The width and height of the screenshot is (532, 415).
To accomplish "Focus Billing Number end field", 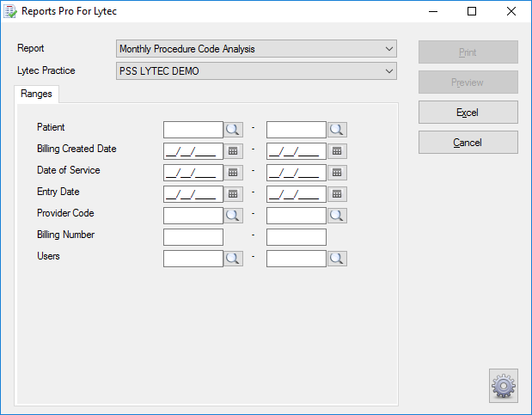I will pyautogui.click(x=297, y=237).
